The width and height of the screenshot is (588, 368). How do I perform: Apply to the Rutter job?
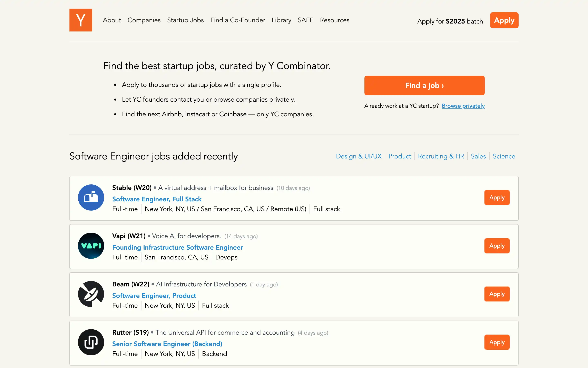coord(497,342)
